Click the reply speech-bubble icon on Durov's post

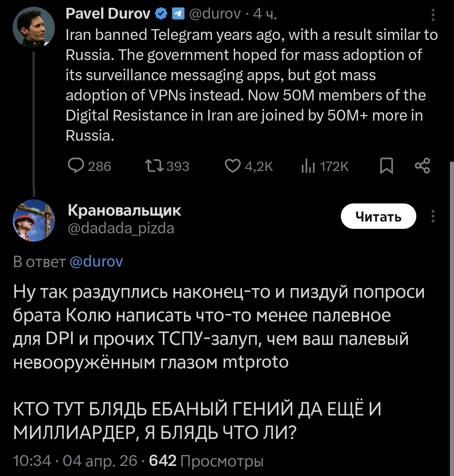tap(76, 166)
